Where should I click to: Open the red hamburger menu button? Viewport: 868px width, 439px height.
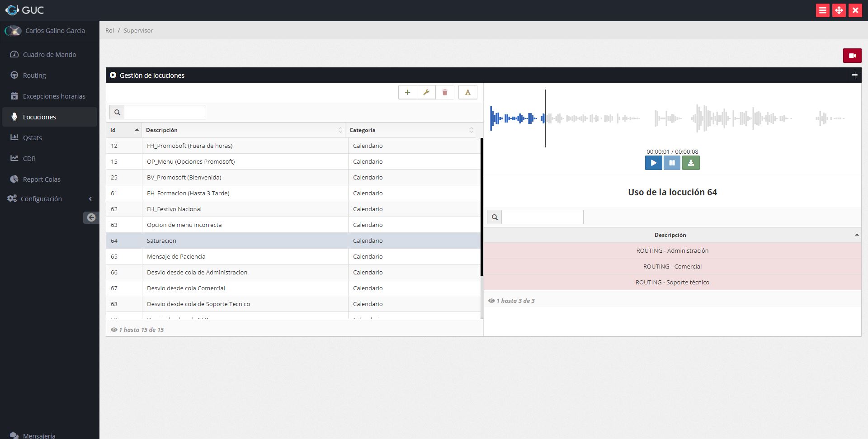tap(823, 10)
